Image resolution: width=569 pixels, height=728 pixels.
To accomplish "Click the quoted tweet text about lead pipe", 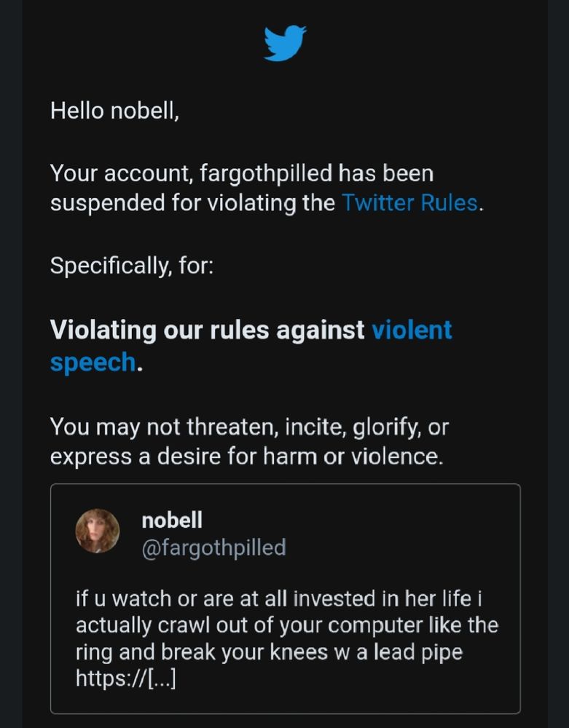I will click(x=287, y=638).
